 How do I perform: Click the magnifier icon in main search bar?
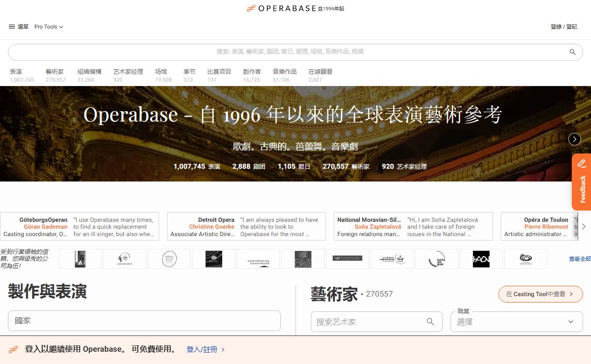coord(572,52)
